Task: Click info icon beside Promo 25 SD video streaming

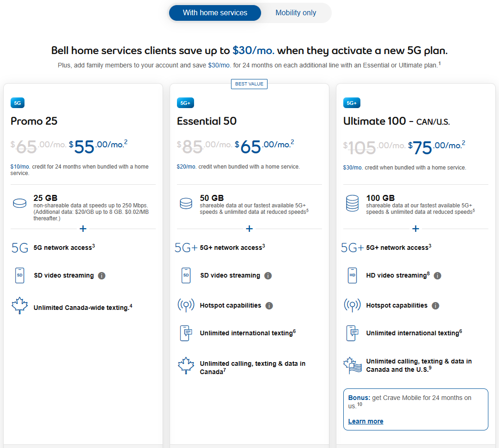Action: tap(102, 276)
